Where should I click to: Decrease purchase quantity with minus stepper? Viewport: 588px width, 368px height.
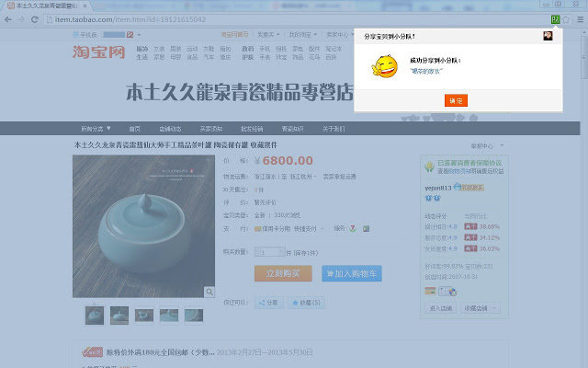(x=257, y=252)
